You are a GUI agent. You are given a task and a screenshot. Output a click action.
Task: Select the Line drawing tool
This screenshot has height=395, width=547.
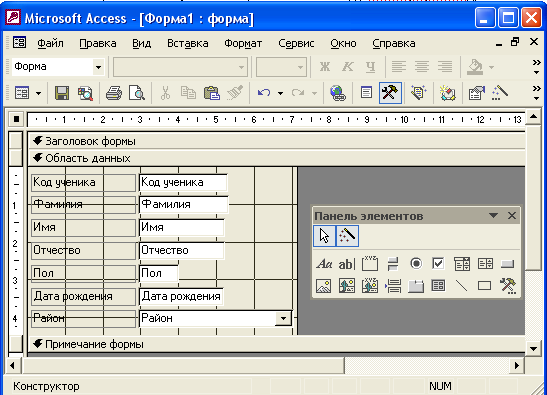click(x=462, y=286)
